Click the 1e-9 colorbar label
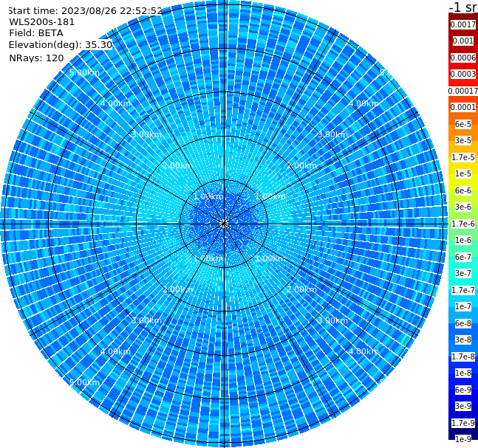Viewport: 478px width, 448px height. coord(463,439)
